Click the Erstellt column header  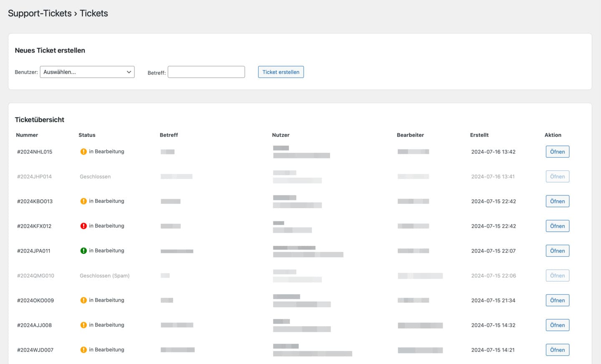[479, 135]
